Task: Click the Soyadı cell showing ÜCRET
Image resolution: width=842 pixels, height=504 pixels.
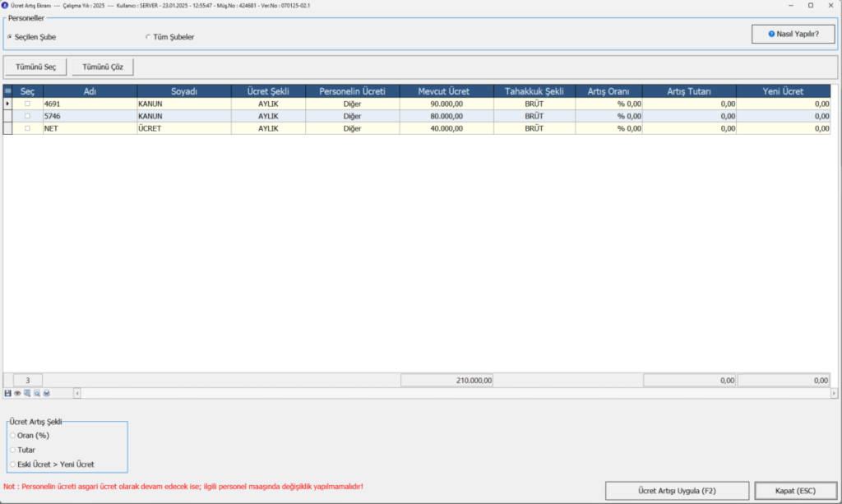Action: [184, 128]
